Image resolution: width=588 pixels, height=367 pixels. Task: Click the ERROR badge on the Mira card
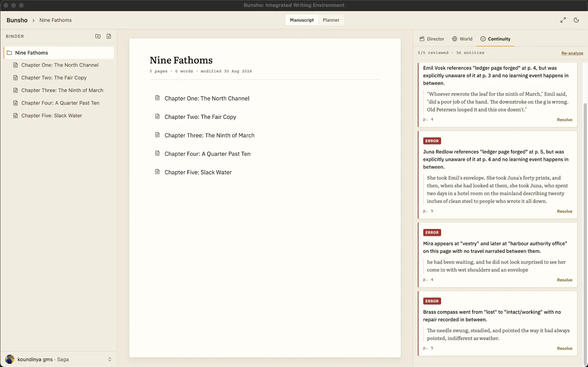tap(432, 232)
